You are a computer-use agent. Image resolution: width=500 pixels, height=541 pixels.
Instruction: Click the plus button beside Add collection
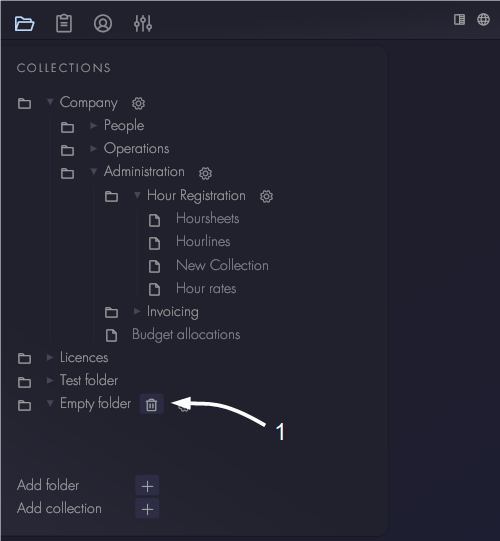click(x=147, y=509)
